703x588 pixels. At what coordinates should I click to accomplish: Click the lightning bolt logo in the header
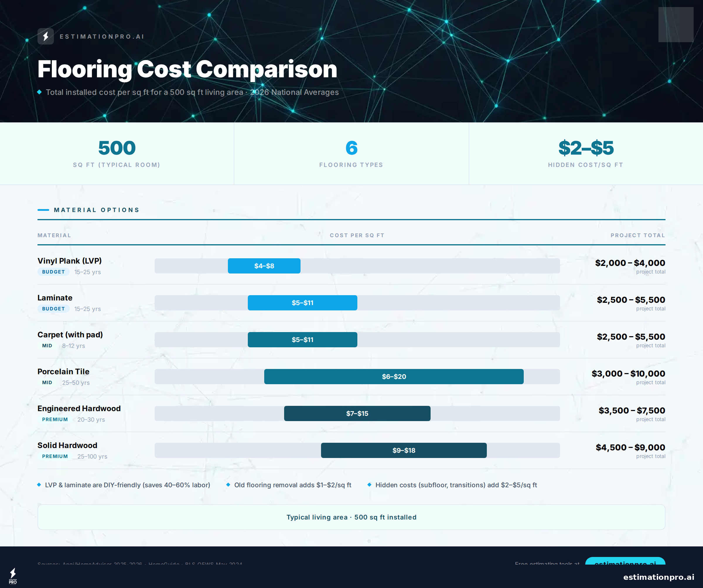click(x=46, y=37)
